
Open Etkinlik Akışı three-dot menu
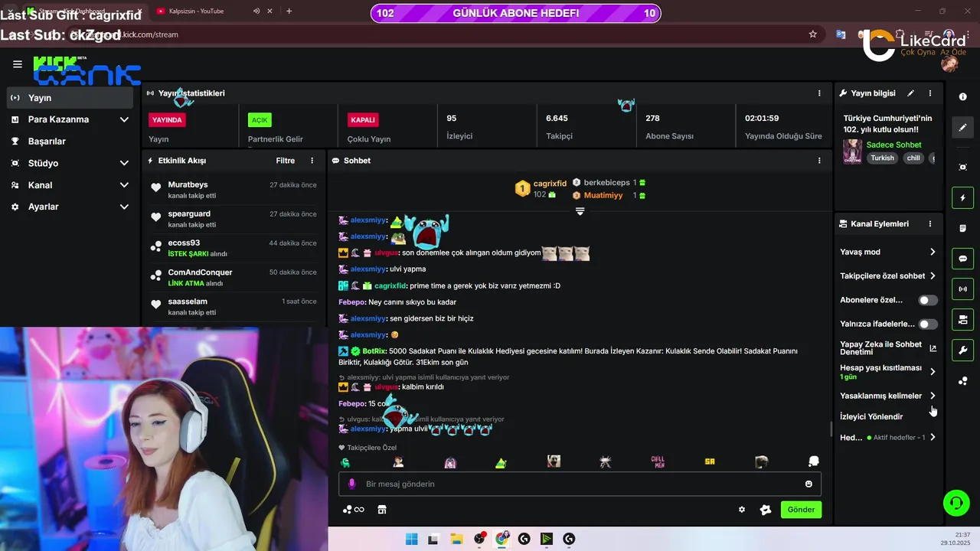pos(312,161)
